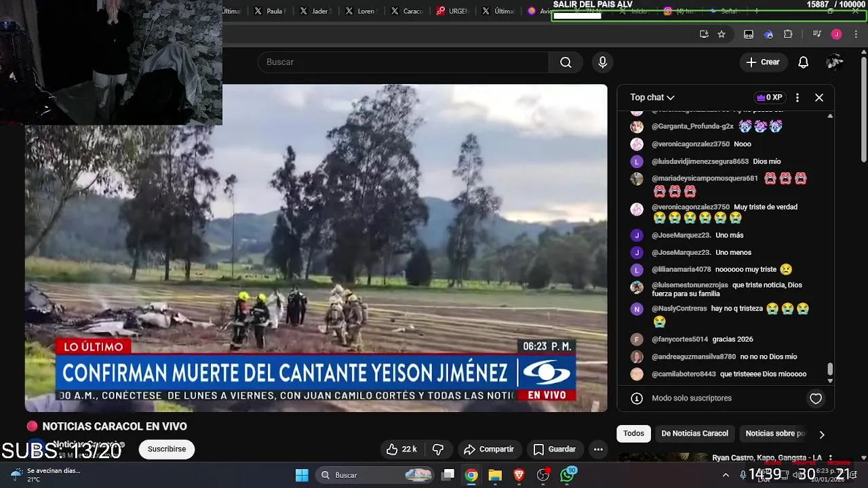Click chat user @JoseMarquez23 saying Uno más

[x=681, y=235]
